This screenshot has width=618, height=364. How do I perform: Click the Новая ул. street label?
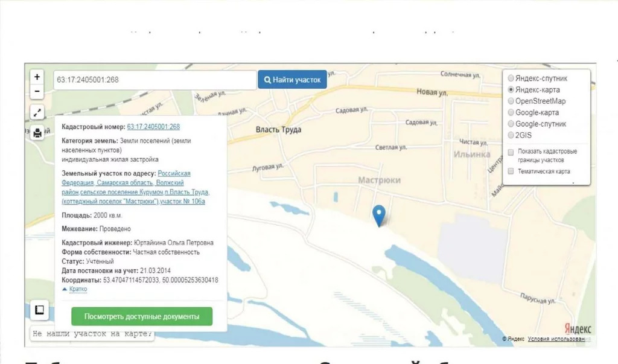coord(432,92)
